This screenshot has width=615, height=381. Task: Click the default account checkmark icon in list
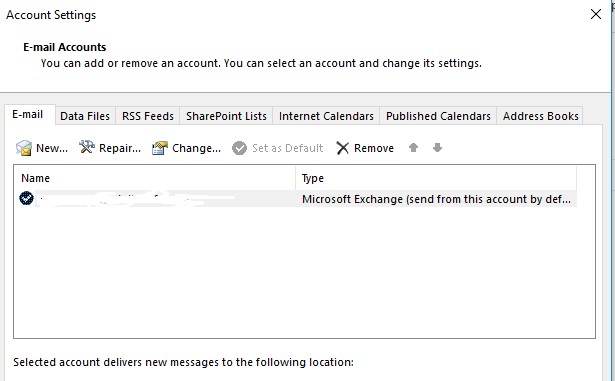click(x=26, y=198)
